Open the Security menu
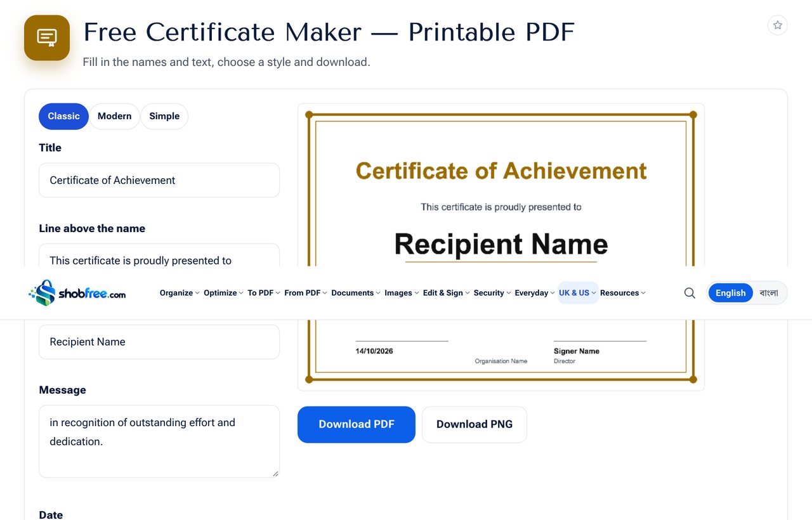The image size is (812, 520). click(x=492, y=293)
